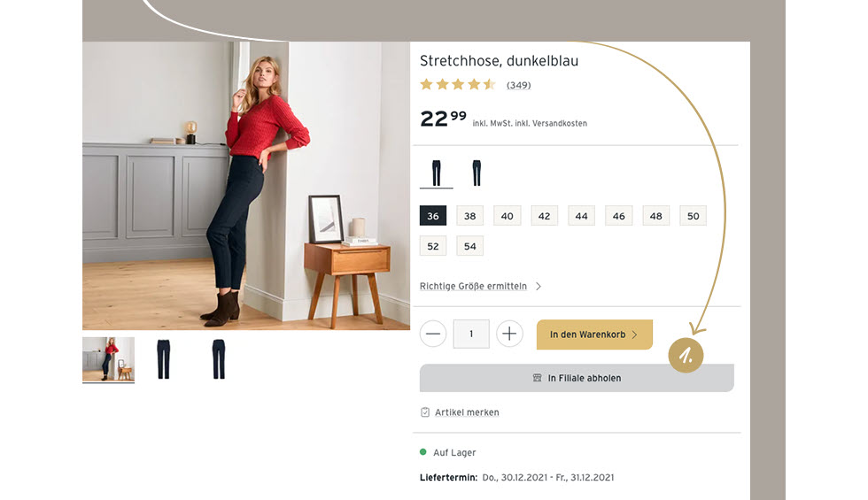Click the quantity input field
Screen dimensions: 868x500
[471, 334]
